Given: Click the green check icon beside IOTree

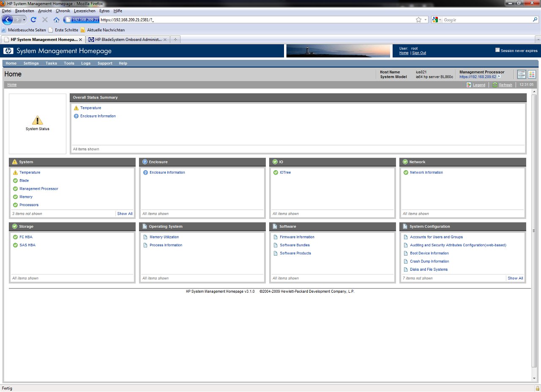Looking at the screenshot, I should click(x=276, y=172).
